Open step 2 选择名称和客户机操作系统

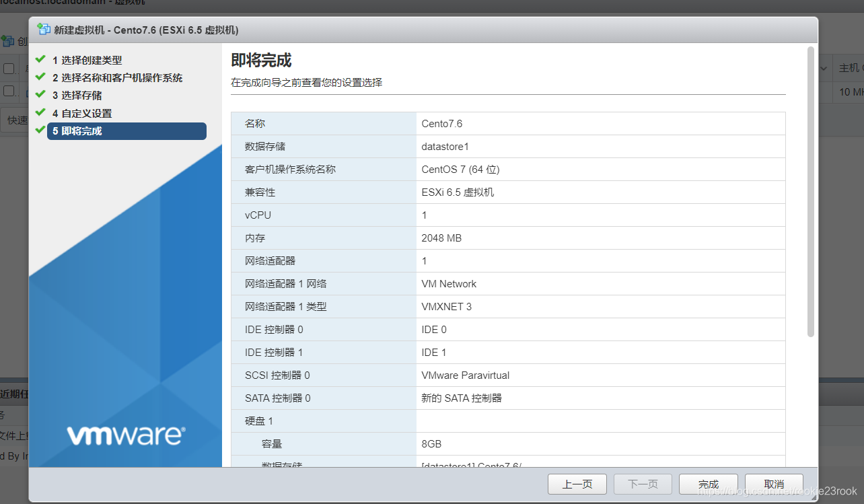118,77
